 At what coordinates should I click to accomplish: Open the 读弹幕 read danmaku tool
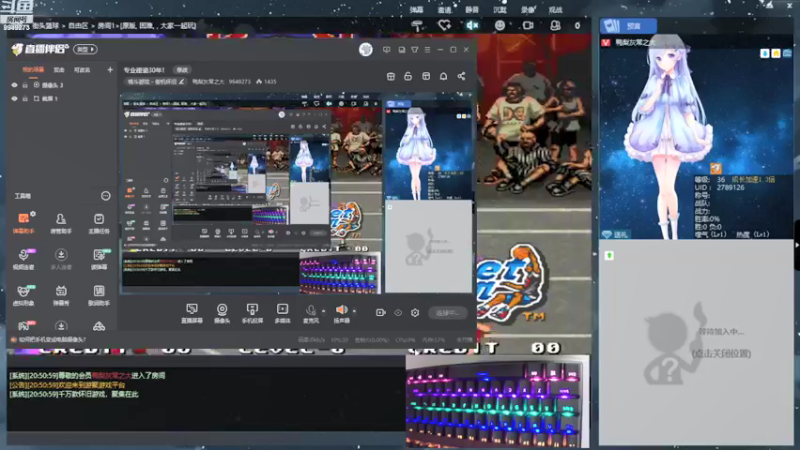[x=98, y=259]
